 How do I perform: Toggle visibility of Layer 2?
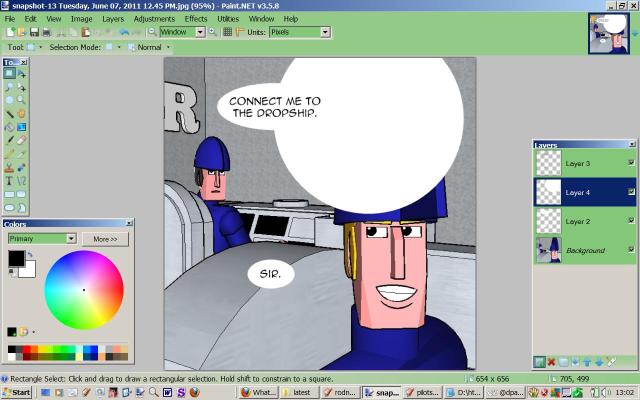631,220
